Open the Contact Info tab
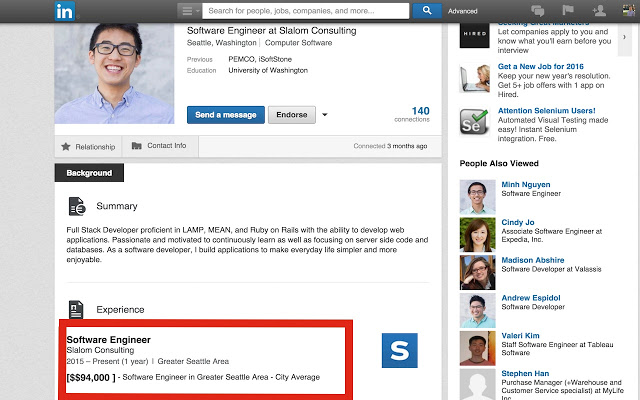640x400 pixels. (160, 146)
